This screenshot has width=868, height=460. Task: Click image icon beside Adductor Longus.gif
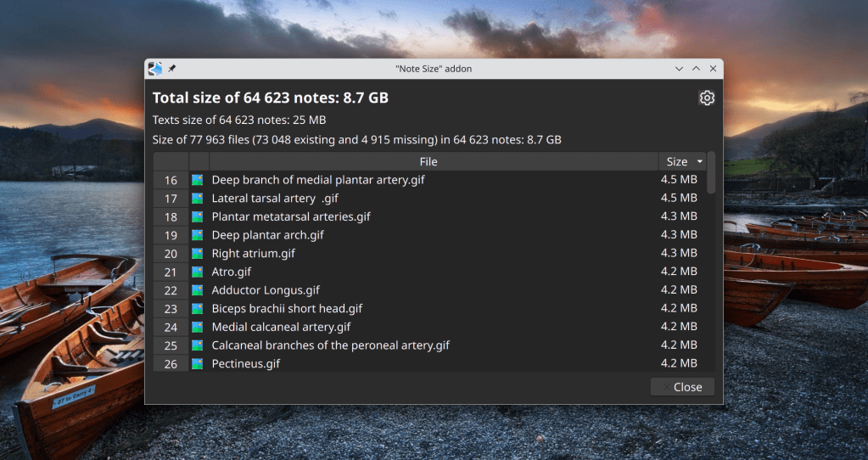coord(198,290)
